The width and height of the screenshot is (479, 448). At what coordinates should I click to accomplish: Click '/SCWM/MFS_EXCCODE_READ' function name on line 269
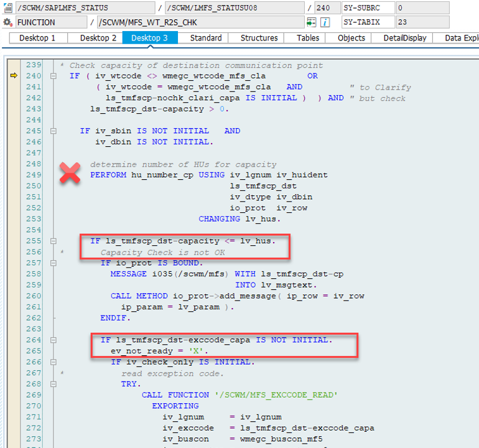(x=276, y=395)
